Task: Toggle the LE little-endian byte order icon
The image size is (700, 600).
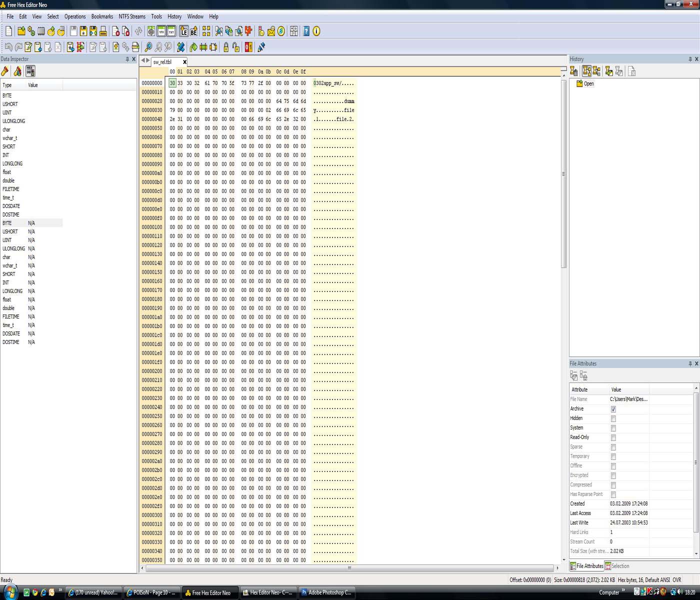Action: click(183, 31)
